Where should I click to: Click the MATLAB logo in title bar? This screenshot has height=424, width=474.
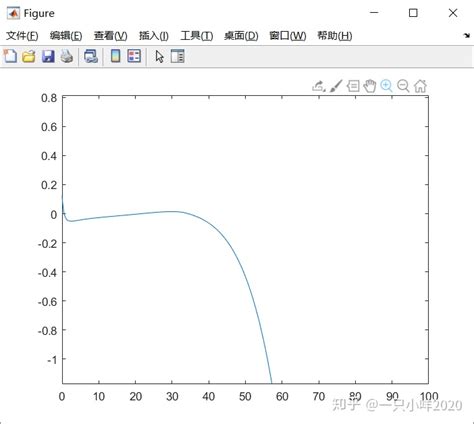click(13, 13)
